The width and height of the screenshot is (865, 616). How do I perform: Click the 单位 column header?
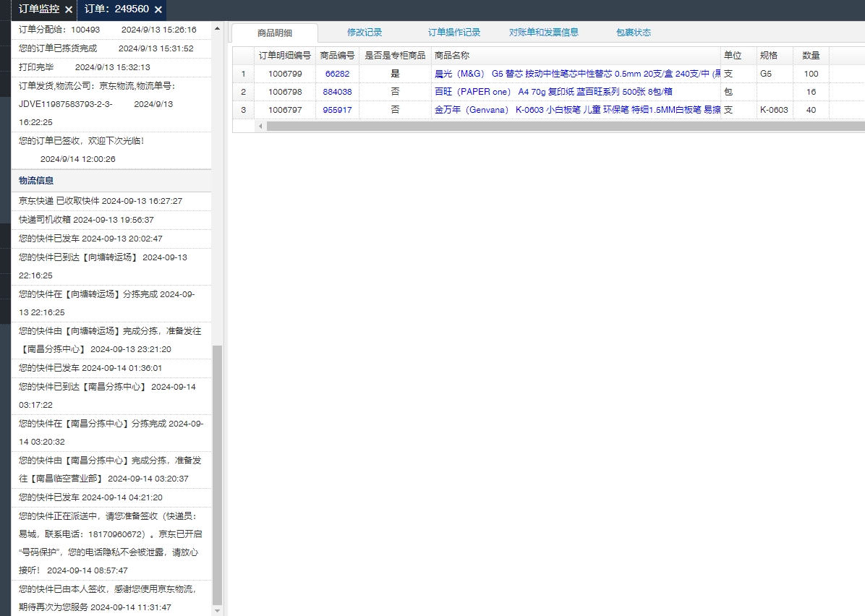738,56
